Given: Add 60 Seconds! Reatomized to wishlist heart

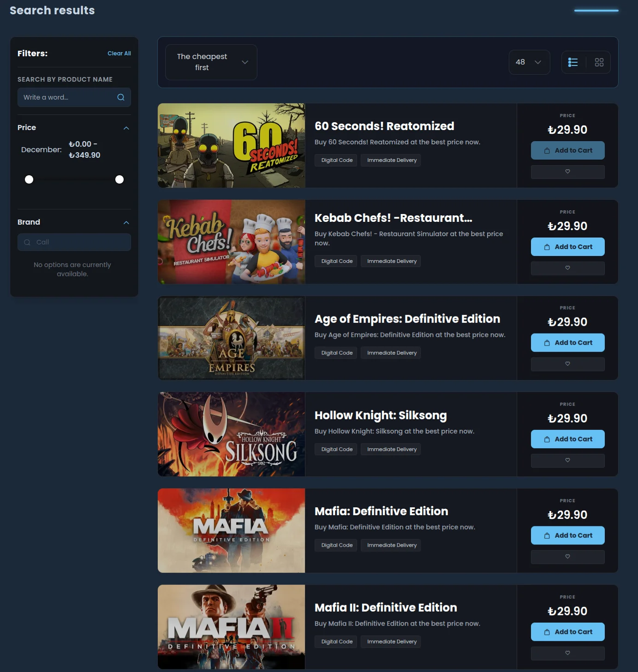Looking at the screenshot, I should click(567, 172).
